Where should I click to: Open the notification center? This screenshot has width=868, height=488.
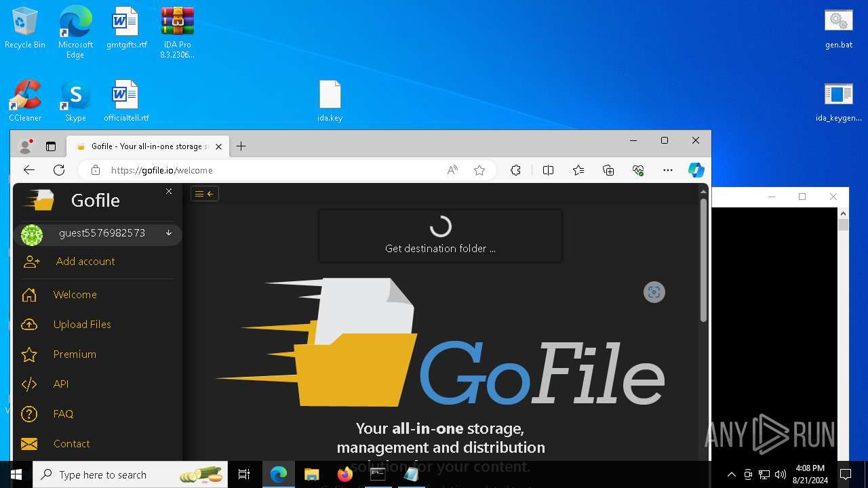point(846,474)
